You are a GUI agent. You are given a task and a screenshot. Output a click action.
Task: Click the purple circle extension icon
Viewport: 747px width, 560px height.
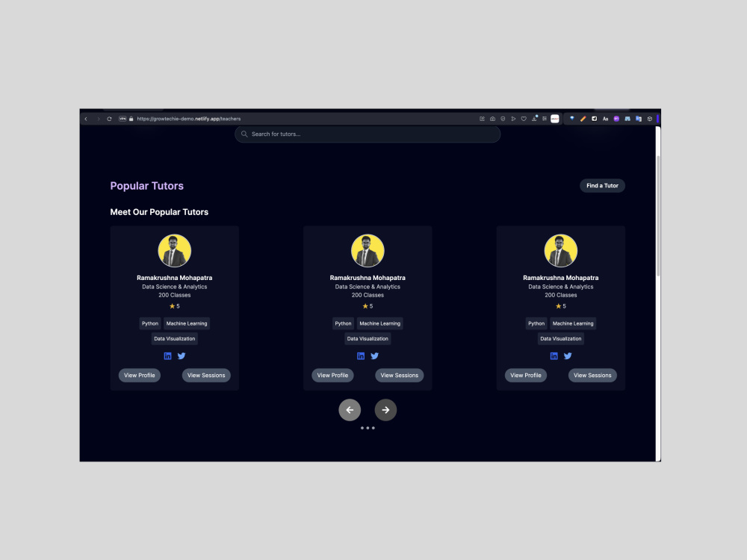click(x=616, y=119)
